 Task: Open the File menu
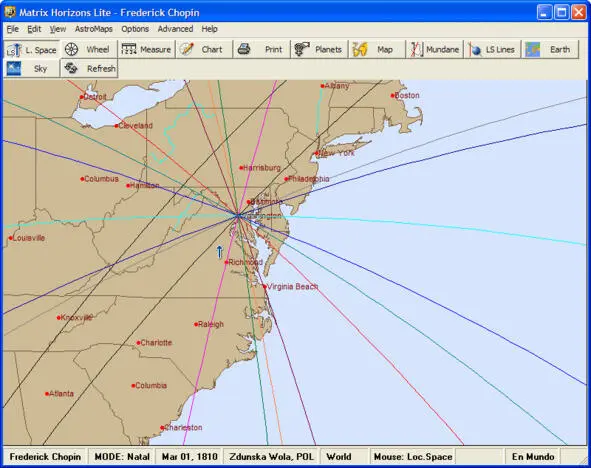[13, 29]
